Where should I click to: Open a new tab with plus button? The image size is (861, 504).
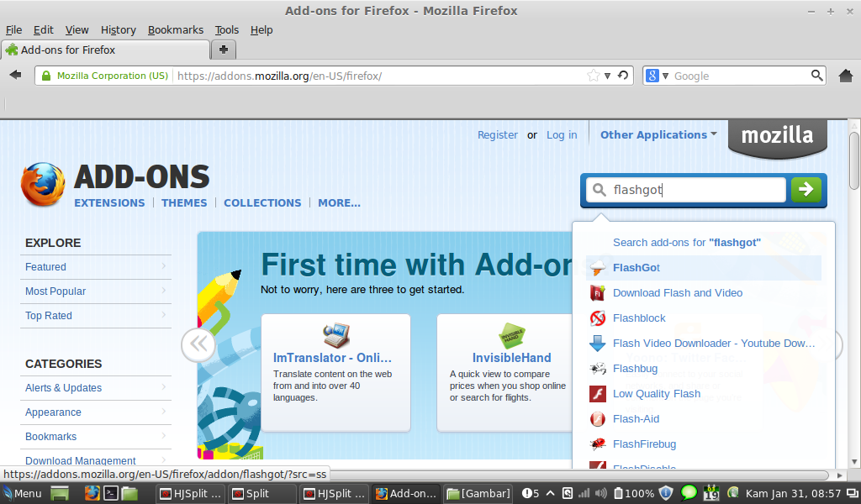pos(224,50)
